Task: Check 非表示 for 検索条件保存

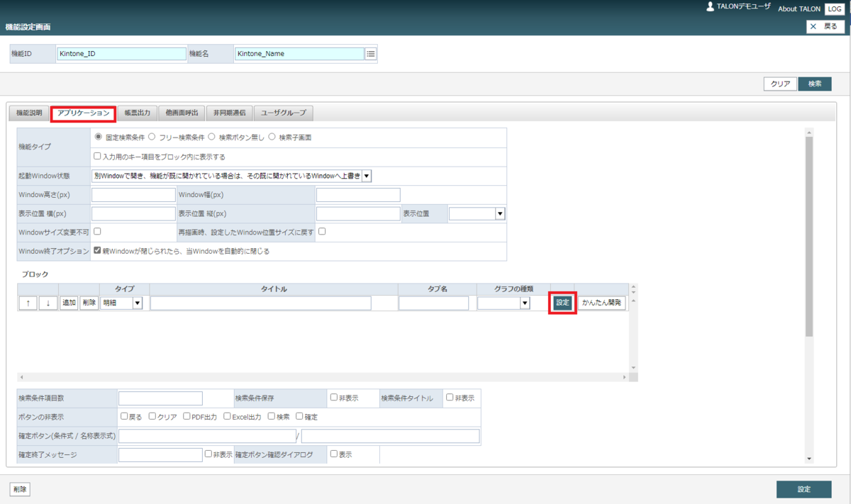Action: coord(334,398)
